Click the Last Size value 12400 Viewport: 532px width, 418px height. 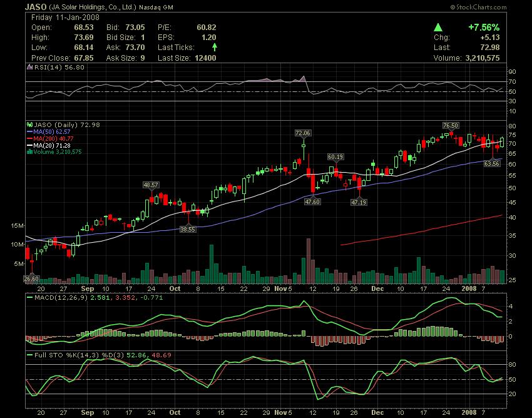pos(205,58)
